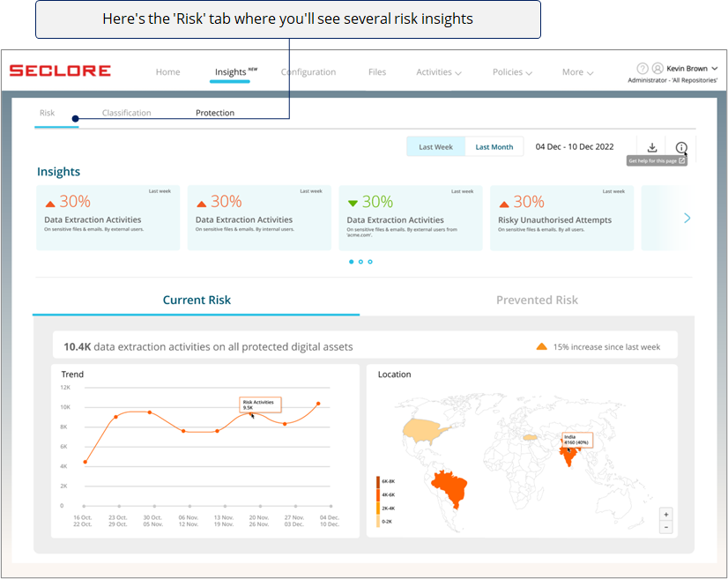
Task: Expand the More dropdown menu
Action: click(577, 72)
